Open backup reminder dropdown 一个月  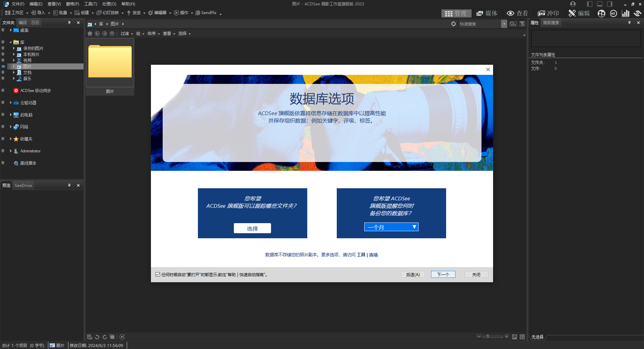tap(391, 227)
